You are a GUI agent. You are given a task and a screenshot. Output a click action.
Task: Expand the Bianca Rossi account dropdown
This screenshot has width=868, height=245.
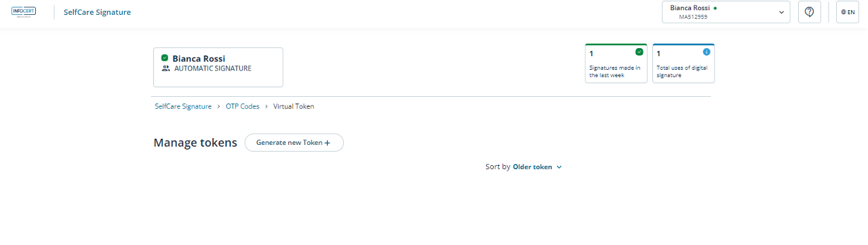click(726, 12)
